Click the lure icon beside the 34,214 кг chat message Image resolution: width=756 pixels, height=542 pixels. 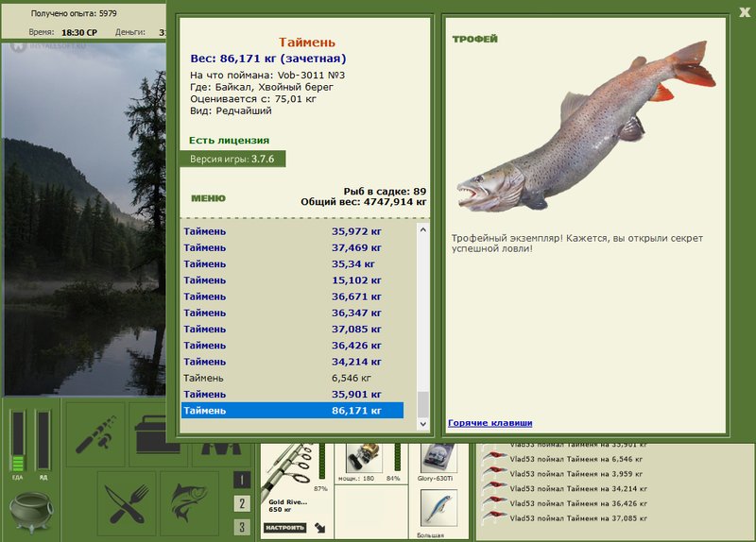pyautogui.click(x=494, y=486)
